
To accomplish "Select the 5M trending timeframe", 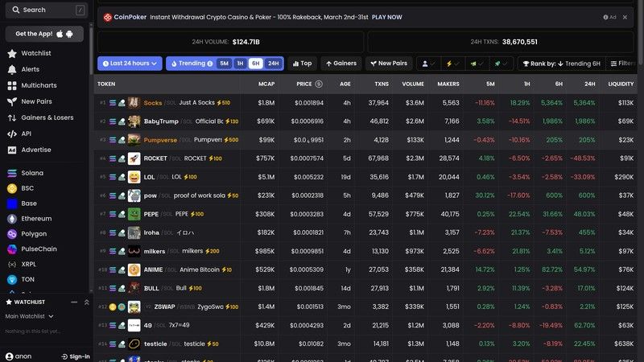I will 224,64.
